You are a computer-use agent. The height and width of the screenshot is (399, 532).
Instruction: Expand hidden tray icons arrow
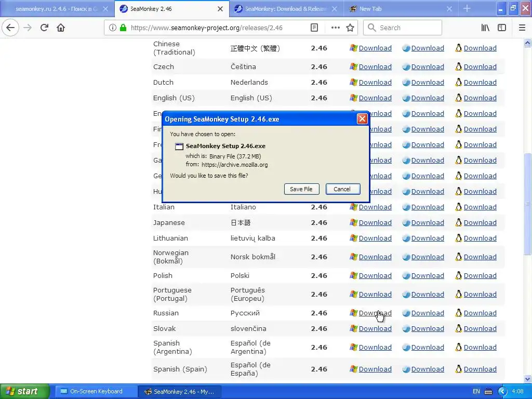[502, 392]
